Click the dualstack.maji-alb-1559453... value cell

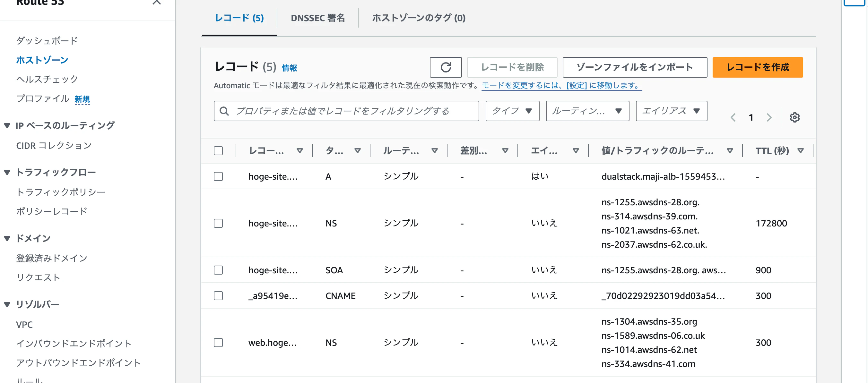coord(663,176)
